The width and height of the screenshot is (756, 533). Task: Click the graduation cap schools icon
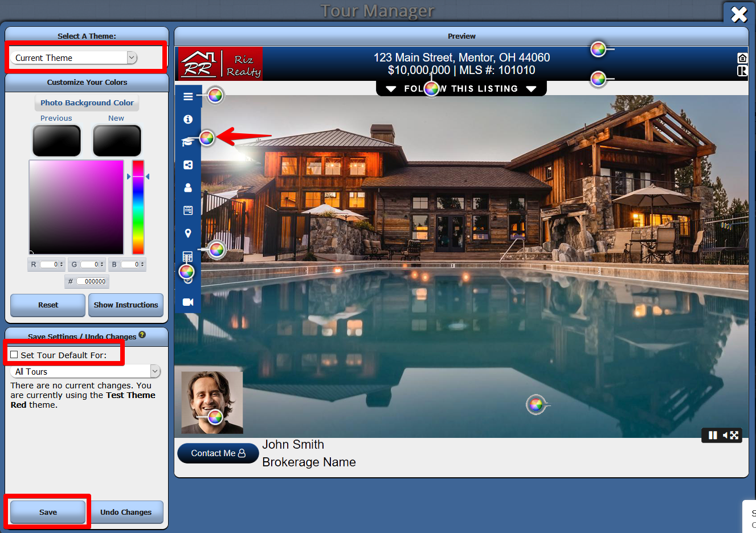tap(187, 142)
